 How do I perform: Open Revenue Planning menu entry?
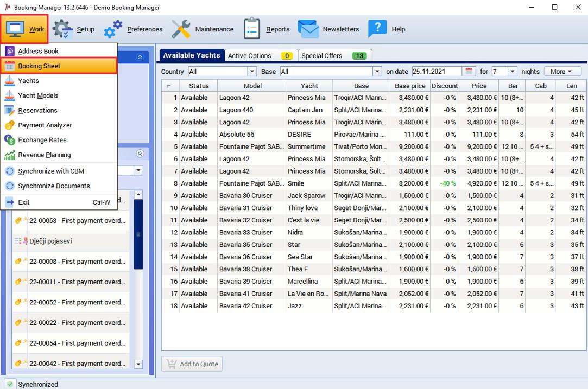pyautogui.click(x=59, y=155)
